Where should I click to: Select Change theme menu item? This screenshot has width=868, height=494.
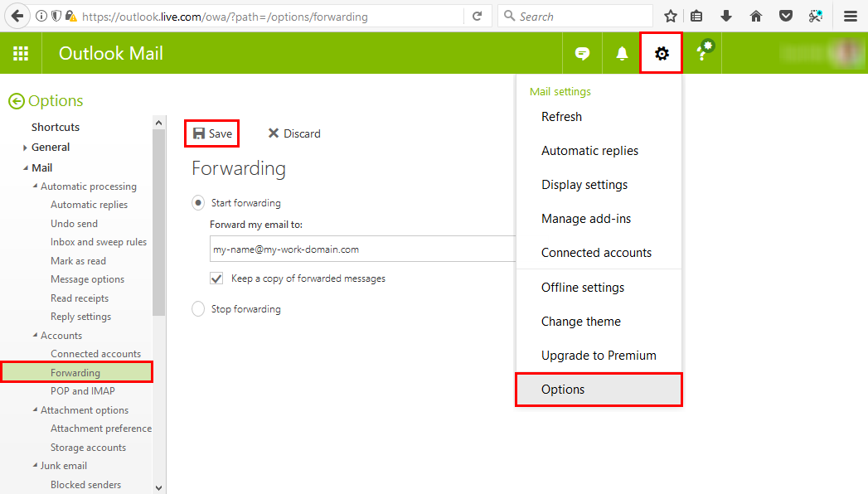point(580,322)
